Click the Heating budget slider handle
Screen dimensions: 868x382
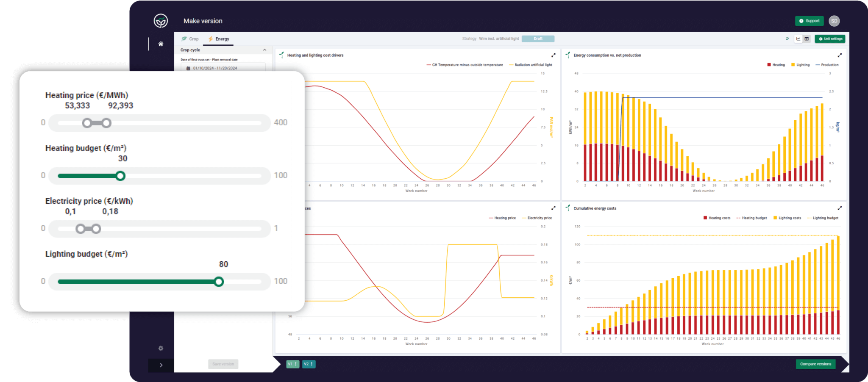click(x=120, y=176)
